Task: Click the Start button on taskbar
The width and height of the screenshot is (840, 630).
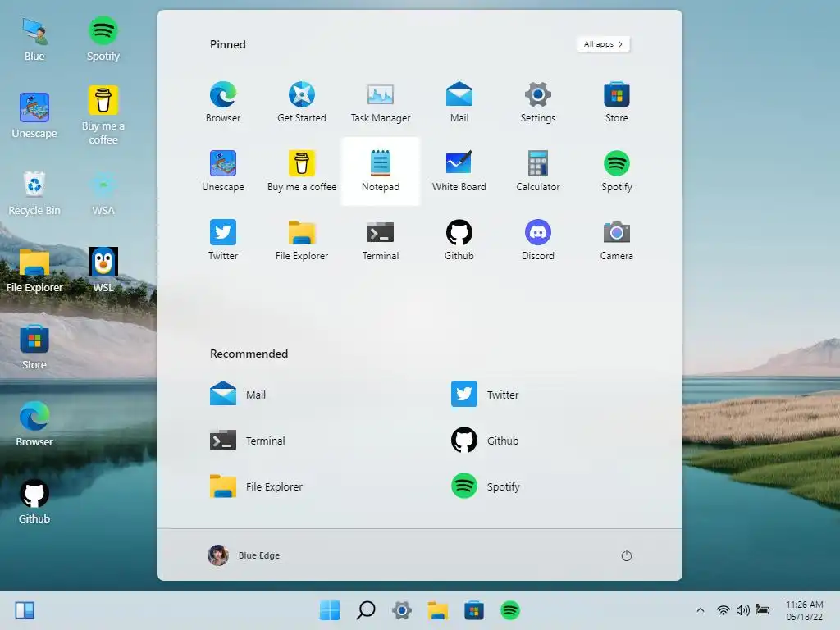Action: pyautogui.click(x=330, y=610)
